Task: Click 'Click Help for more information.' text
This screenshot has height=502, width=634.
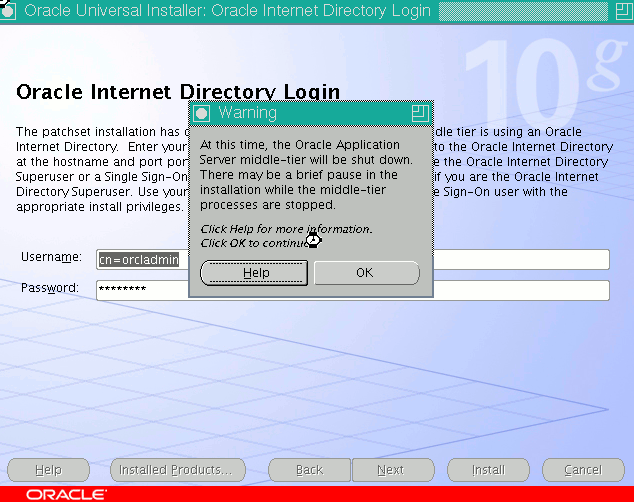Action: [286, 229]
